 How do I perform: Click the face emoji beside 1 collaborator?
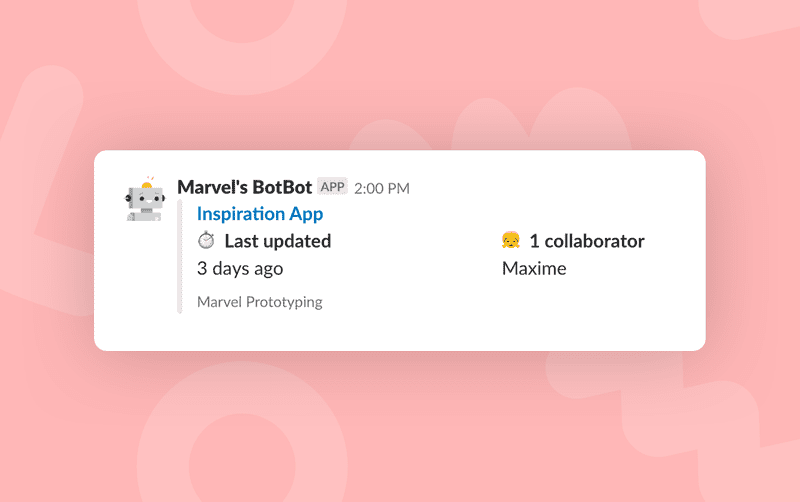point(510,240)
